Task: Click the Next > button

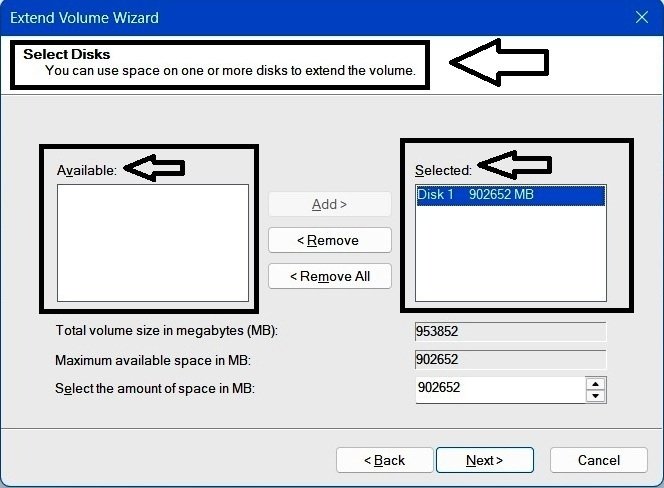Action: [484, 460]
